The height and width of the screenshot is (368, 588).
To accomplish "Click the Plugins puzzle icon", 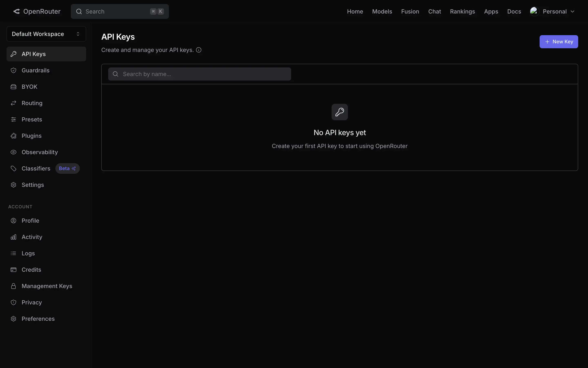I will tap(14, 136).
